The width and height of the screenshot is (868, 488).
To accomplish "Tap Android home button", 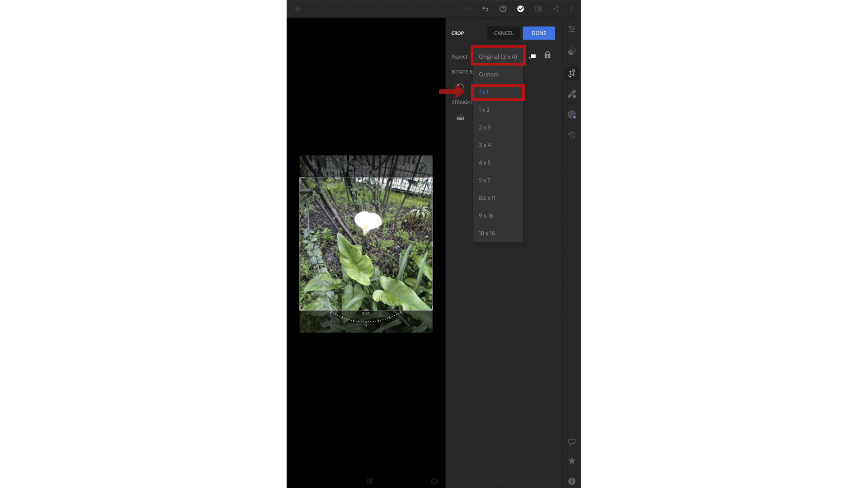I will tap(434, 481).
